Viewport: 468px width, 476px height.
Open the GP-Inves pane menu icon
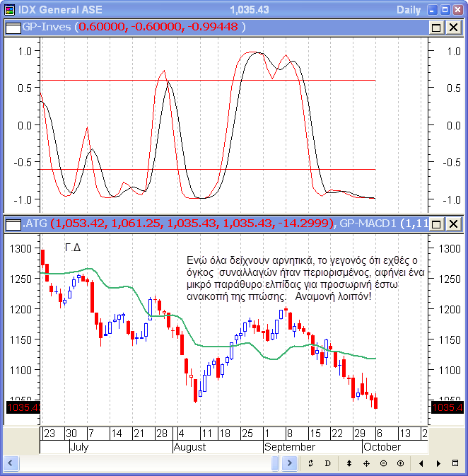click(x=12, y=28)
